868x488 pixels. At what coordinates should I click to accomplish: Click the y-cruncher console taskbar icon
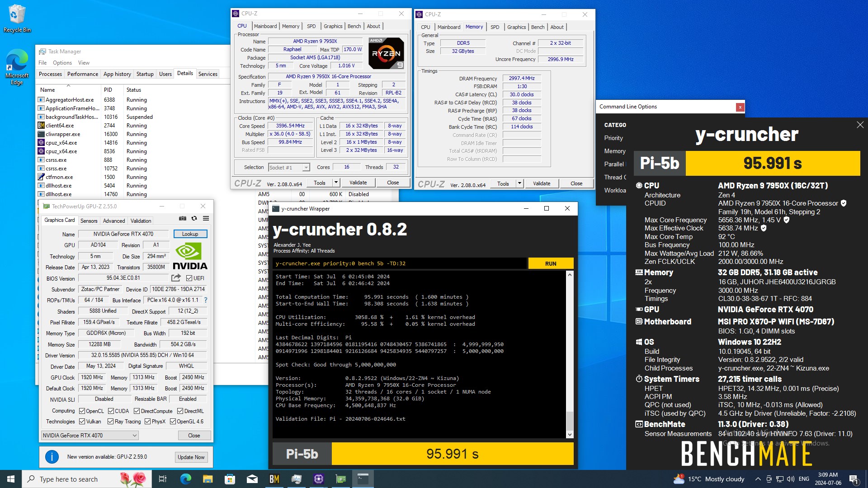[x=363, y=479]
